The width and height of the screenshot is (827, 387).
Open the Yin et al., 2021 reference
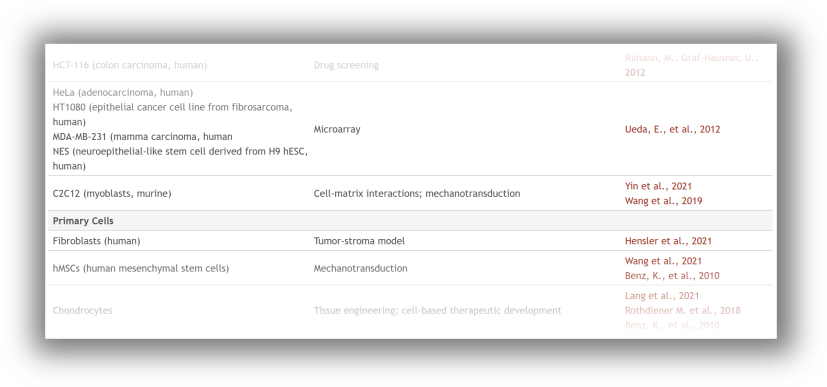[x=658, y=186]
